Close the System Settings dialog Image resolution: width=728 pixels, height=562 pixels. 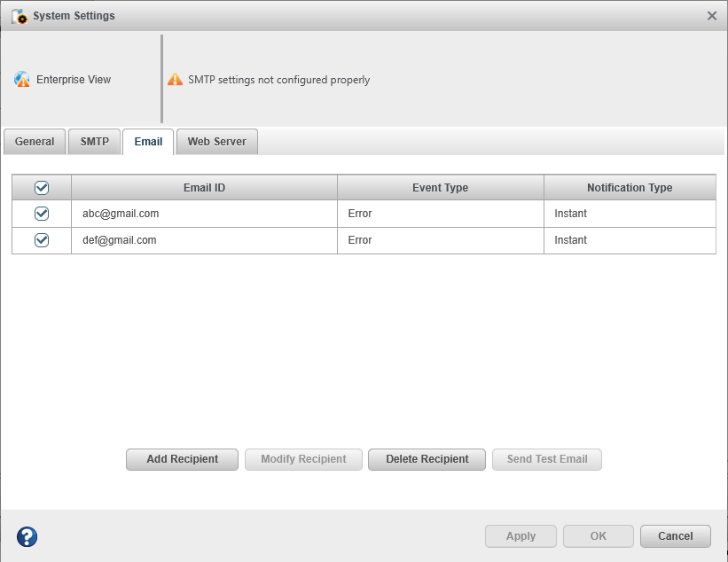(x=712, y=16)
